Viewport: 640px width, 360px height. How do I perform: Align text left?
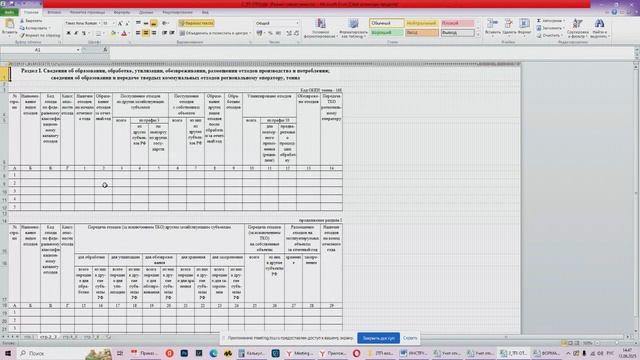pos(138,33)
